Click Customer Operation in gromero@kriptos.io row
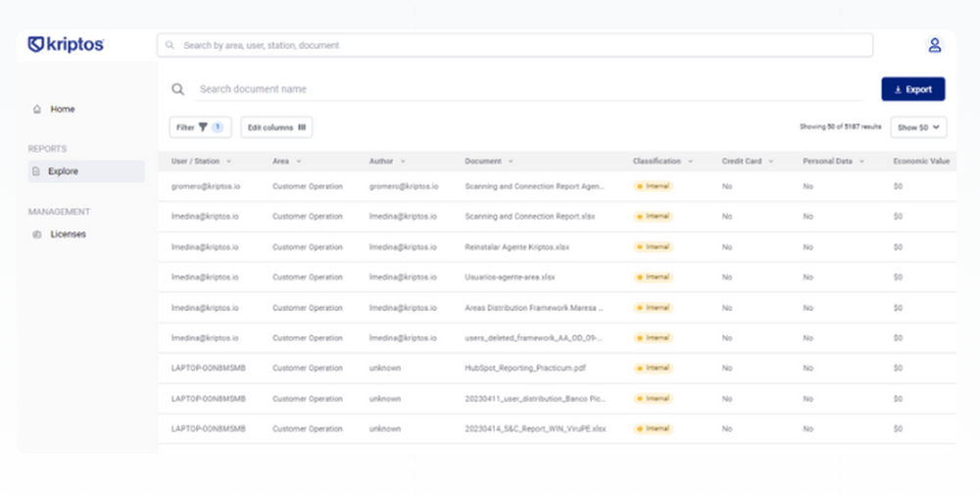The image size is (980, 497). click(x=308, y=186)
